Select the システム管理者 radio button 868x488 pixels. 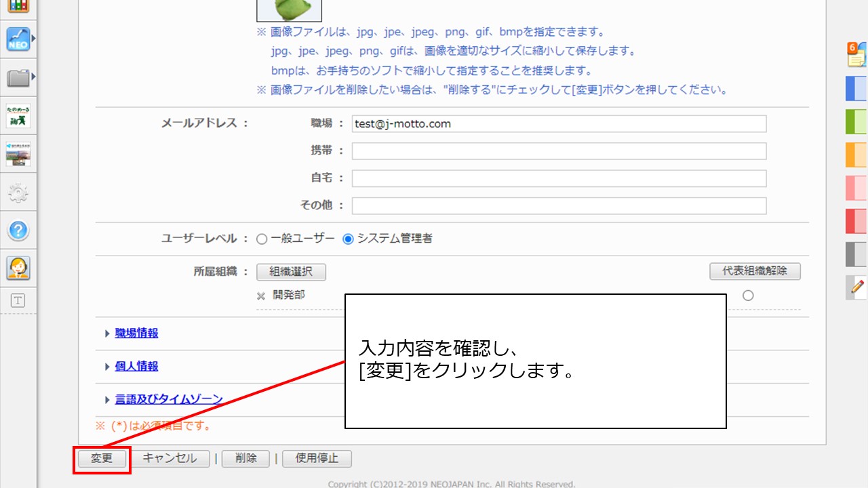[349, 239]
